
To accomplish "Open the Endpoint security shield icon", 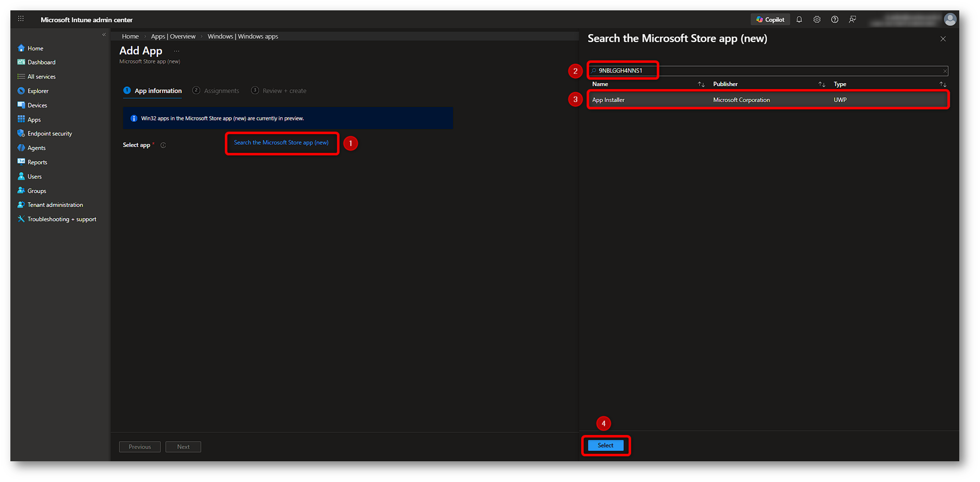I will [21, 133].
